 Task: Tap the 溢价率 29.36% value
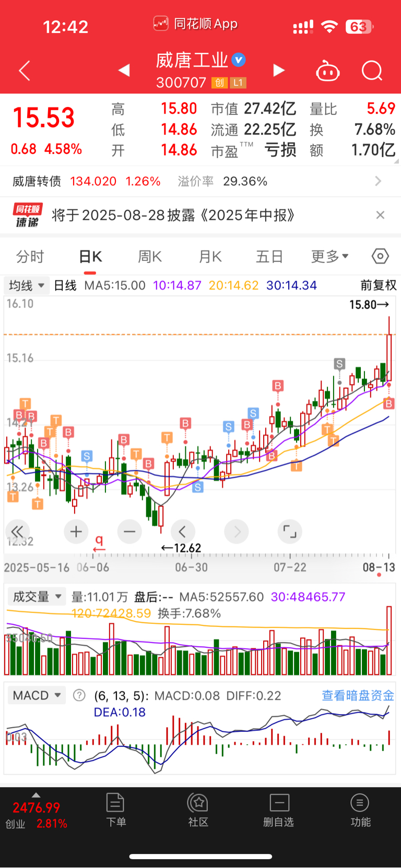click(245, 181)
